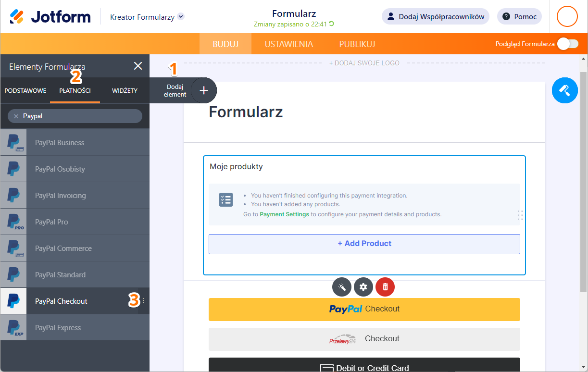
Task: Click Debit or Credit Card button
Action: click(x=364, y=365)
